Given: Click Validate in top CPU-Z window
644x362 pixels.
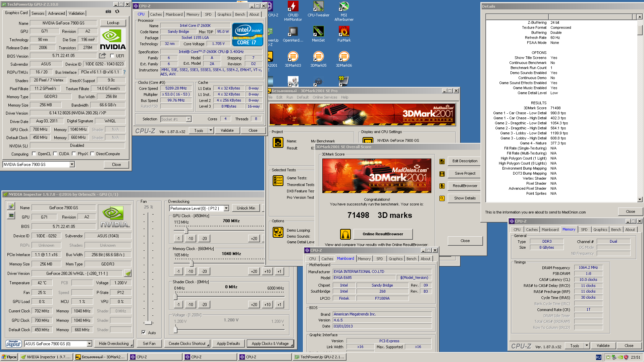Looking at the screenshot, I should (x=227, y=130).
